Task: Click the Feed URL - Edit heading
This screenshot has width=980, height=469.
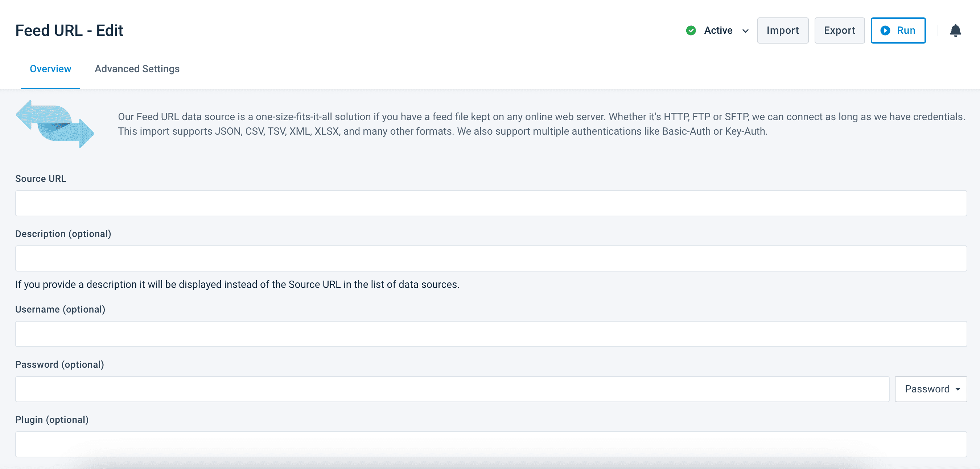Action: [69, 30]
